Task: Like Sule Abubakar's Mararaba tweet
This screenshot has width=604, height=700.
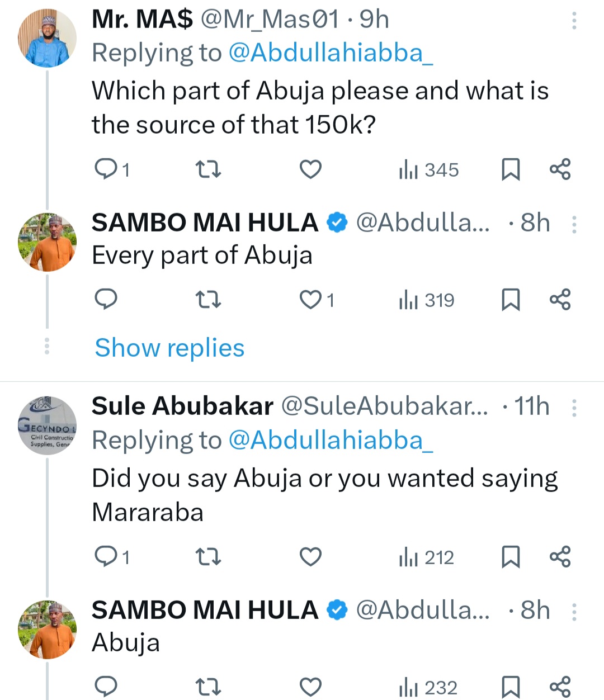Action: (310, 557)
